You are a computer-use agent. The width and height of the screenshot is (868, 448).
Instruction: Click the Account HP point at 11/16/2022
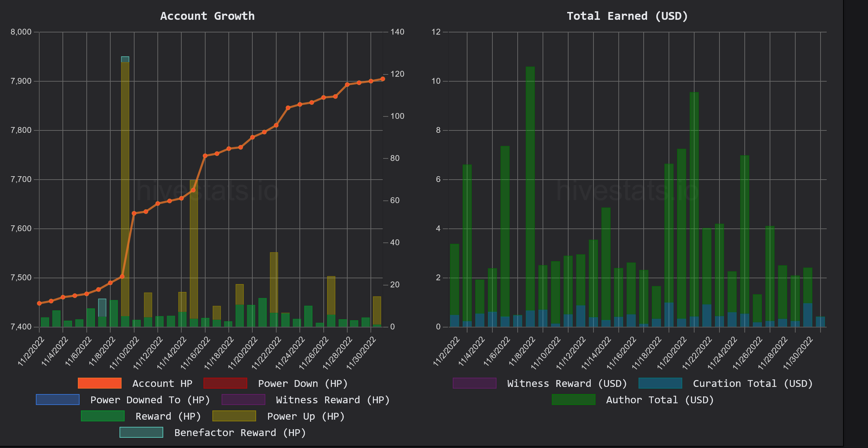(205, 156)
